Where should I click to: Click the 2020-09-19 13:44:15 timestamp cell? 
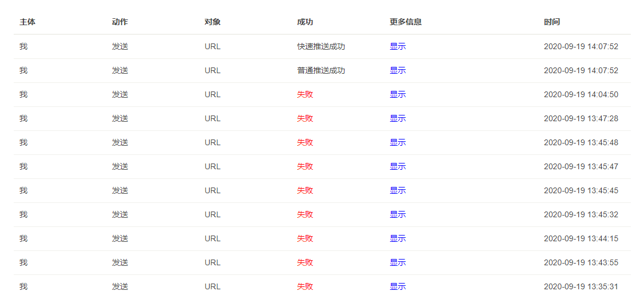pyautogui.click(x=581, y=238)
